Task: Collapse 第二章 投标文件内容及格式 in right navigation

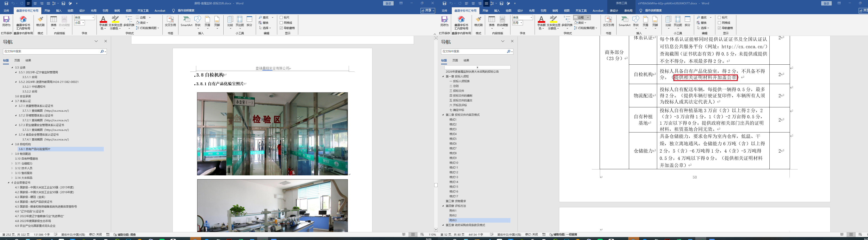Action: tap(443, 115)
